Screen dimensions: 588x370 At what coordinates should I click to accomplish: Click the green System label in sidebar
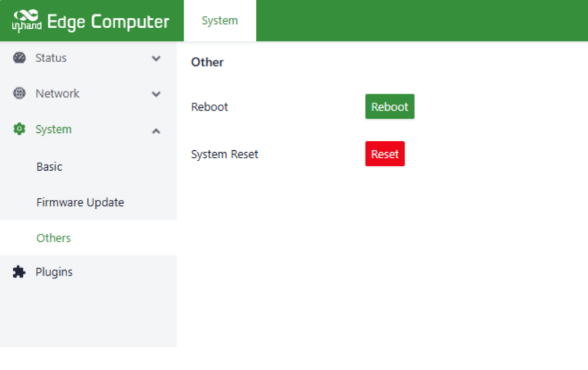pos(53,129)
